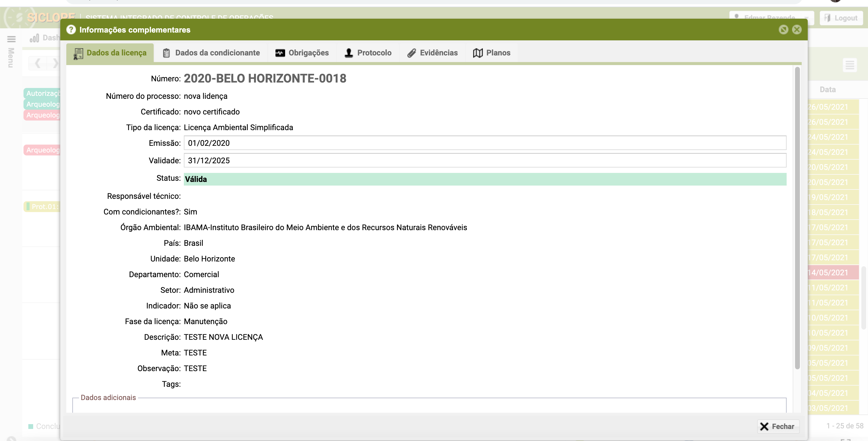This screenshot has height=441, width=868.
Task: Click the 26/05/2021 first date row
Action: 833,107
